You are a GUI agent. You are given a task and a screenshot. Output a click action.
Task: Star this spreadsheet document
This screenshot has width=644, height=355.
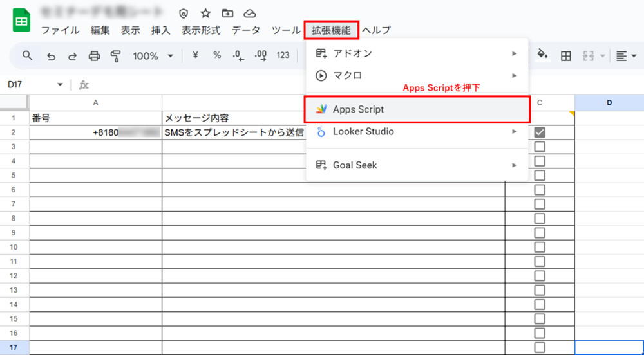205,14
